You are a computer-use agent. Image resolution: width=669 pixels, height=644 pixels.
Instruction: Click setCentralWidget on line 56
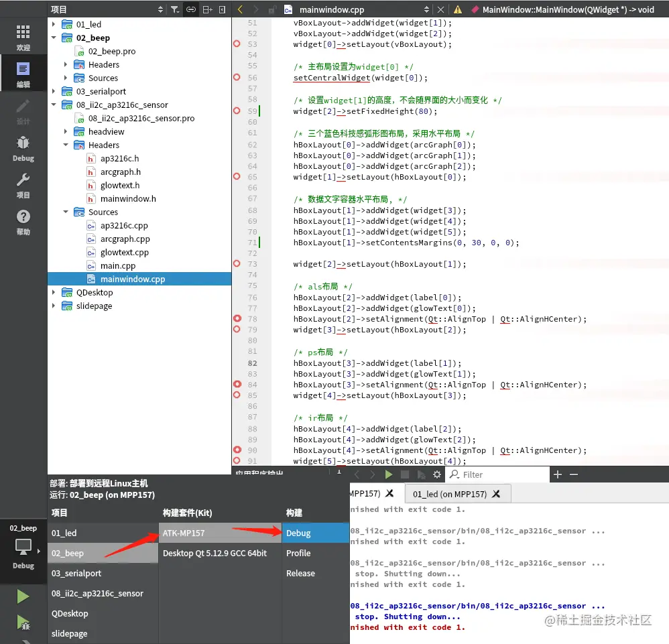coord(332,78)
